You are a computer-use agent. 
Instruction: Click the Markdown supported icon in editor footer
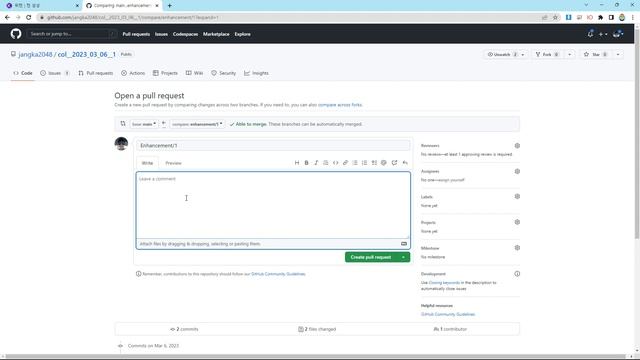[x=404, y=244]
